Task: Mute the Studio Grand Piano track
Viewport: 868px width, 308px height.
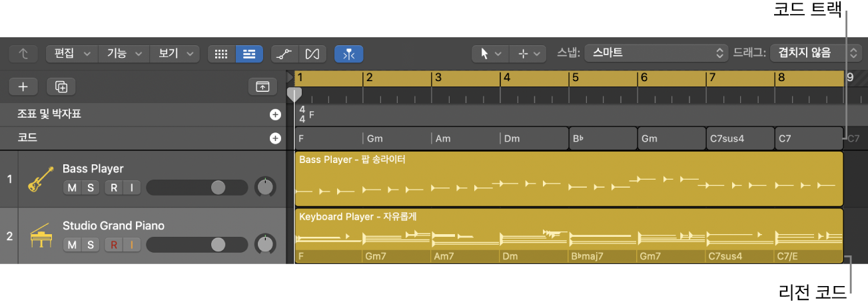Action: pyautogui.click(x=72, y=245)
